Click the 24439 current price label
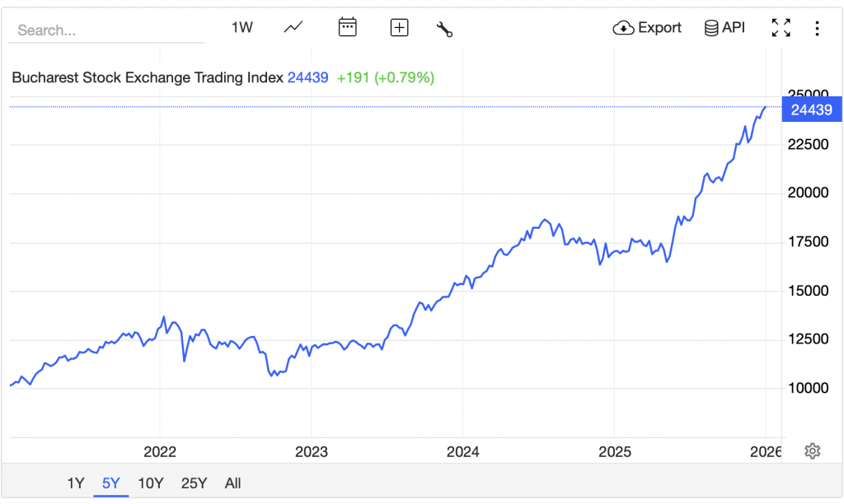This screenshot has height=504, width=844. 811,110
